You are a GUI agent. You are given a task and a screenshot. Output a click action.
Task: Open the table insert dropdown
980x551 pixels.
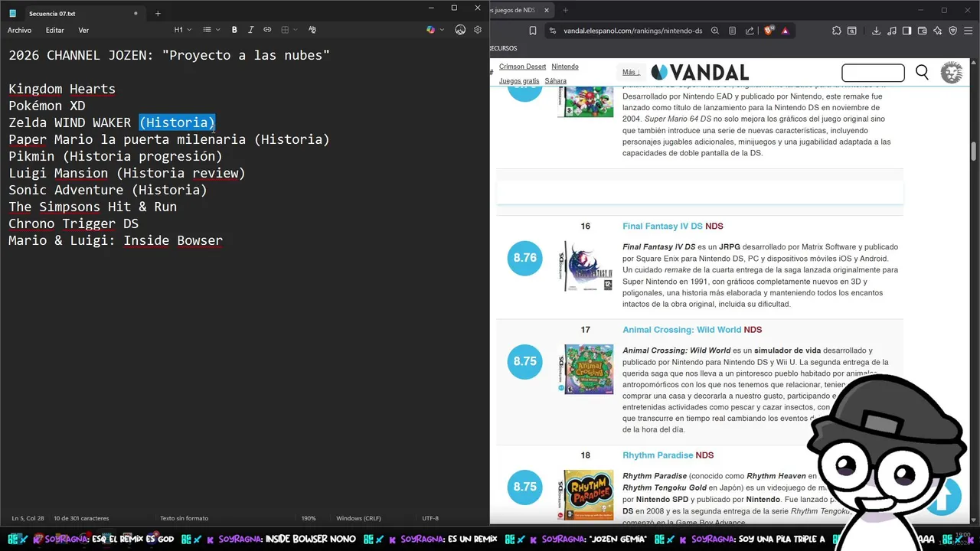289,30
